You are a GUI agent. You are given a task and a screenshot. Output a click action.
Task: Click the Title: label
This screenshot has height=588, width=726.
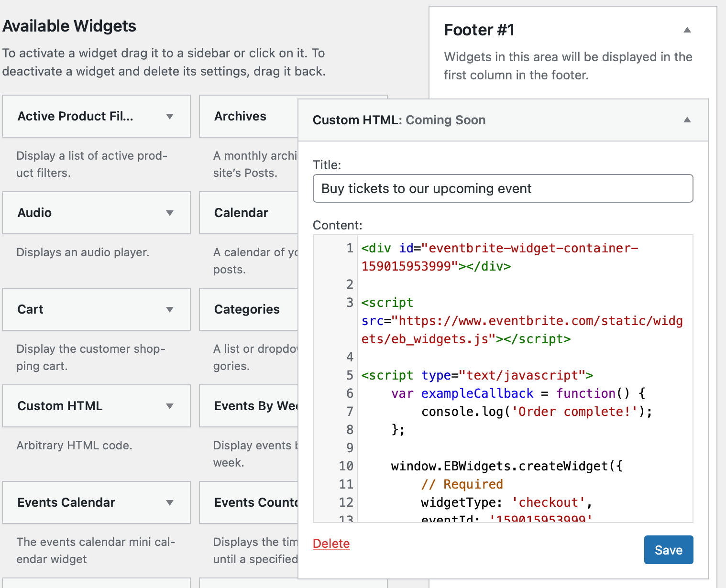327,165
